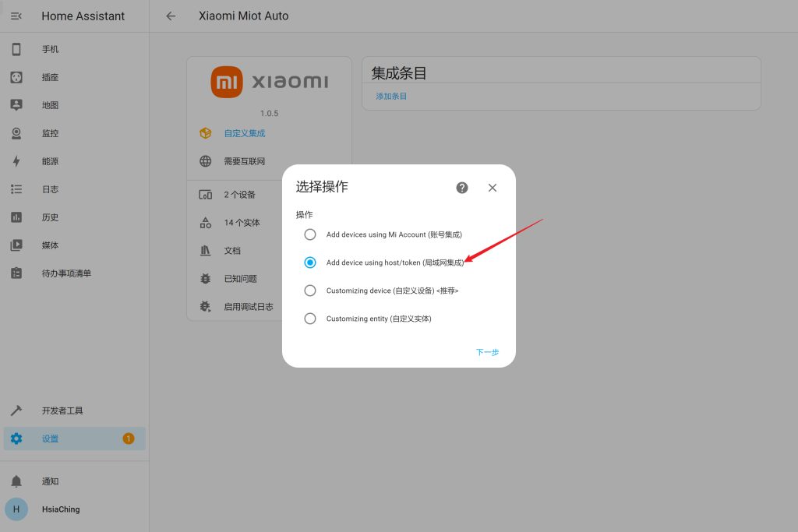The height and width of the screenshot is (532, 798).
Task: Click Home Assistant title text
Action: point(83,16)
